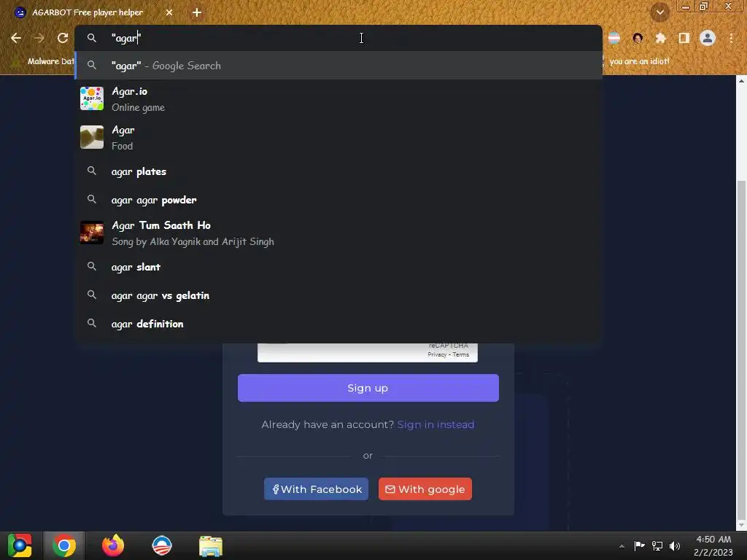This screenshot has width=747, height=560.
Task: Close the AGARBOT Free player helper tab
Action: [169, 12]
